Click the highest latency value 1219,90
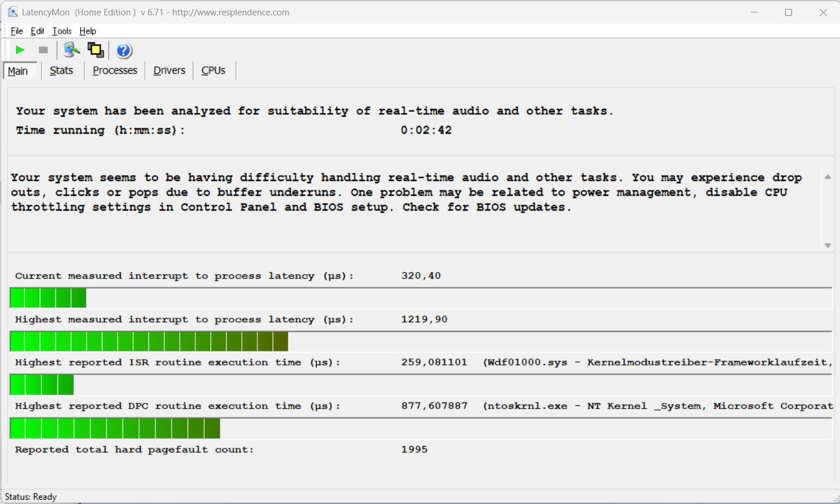Screen dimensions: 840x504 [x=424, y=319]
